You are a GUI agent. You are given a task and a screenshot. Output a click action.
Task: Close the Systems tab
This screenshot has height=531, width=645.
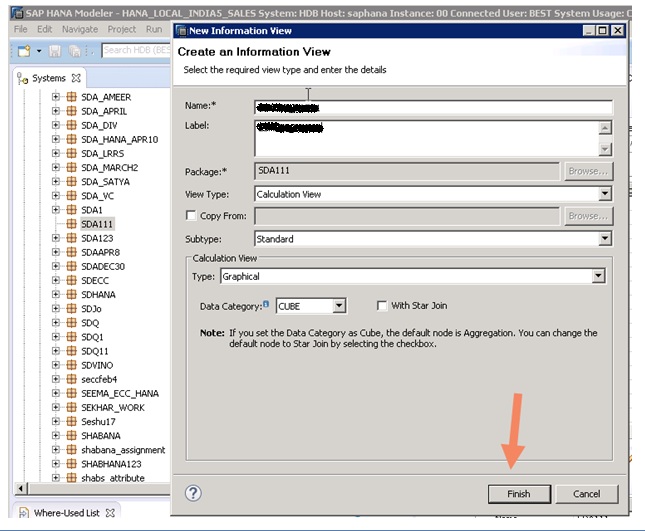76,78
